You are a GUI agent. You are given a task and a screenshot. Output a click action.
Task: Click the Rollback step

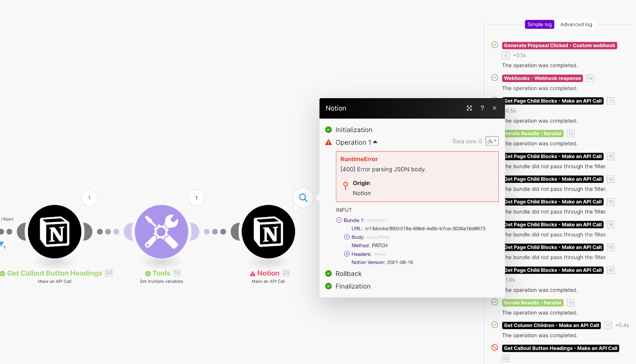click(349, 274)
